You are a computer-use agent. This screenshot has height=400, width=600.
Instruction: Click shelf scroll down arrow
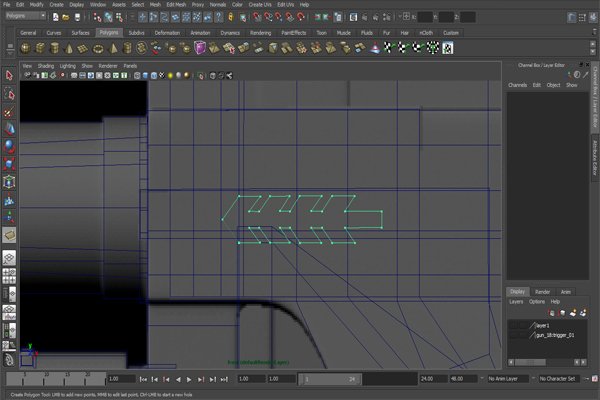[593, 52]
